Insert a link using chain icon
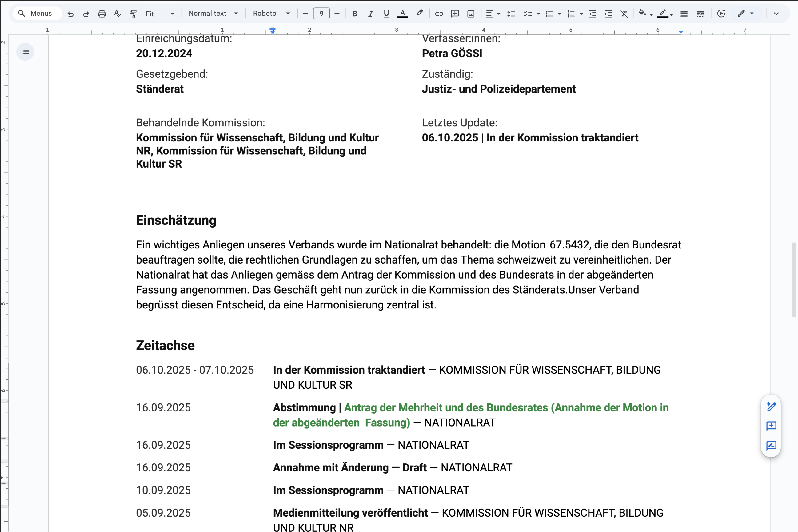The image size is (798, 532). tap(439, 14)
